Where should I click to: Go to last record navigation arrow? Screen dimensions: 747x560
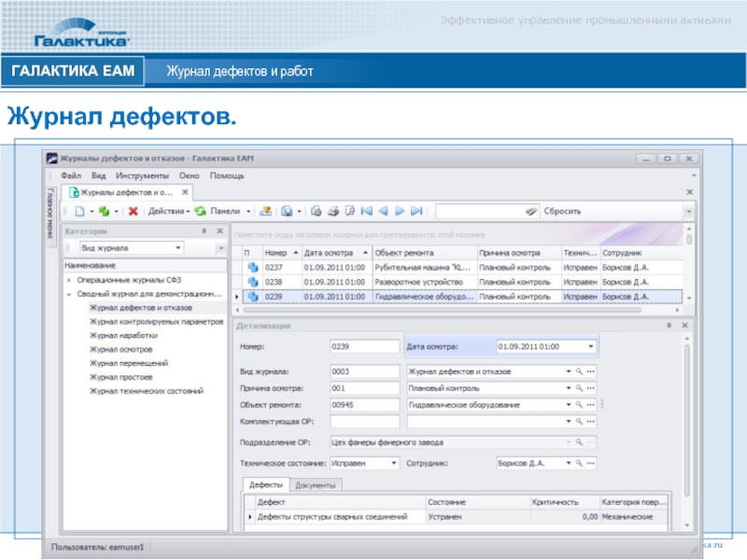coord(416,211)
